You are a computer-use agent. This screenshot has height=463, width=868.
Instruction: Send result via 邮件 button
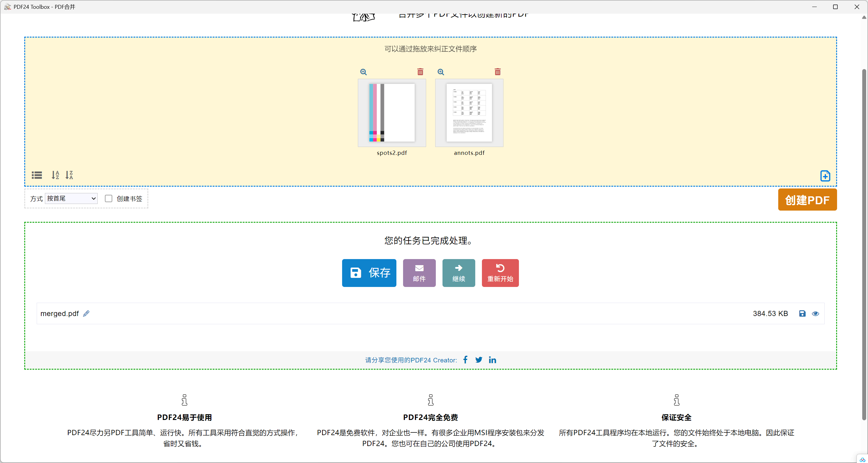[x=419, y=273]
